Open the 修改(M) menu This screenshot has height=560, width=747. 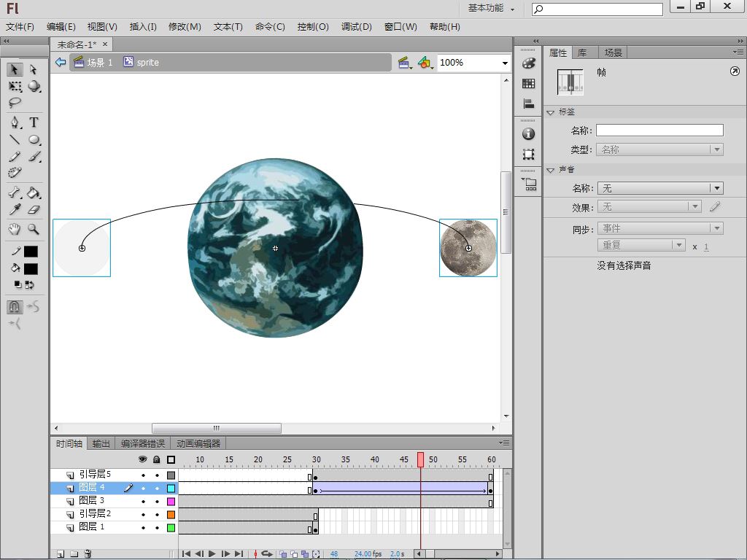point(185,27)
